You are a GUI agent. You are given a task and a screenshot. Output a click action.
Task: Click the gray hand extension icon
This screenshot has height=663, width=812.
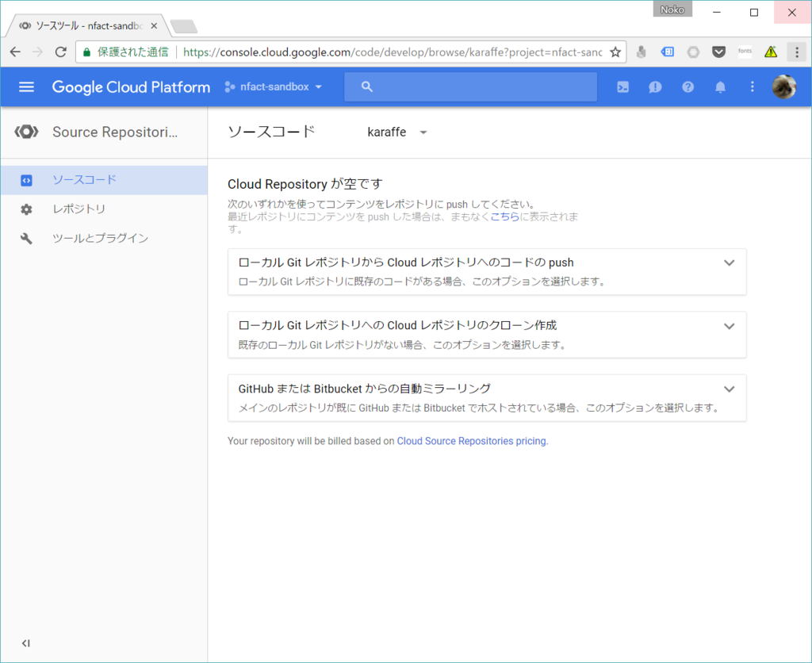pyautogui.click(x=641, y=52)
